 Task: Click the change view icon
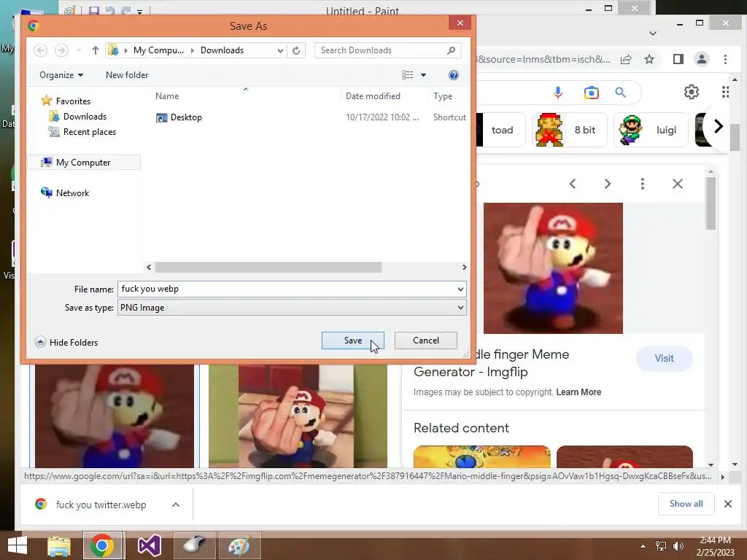pos(407,75)
